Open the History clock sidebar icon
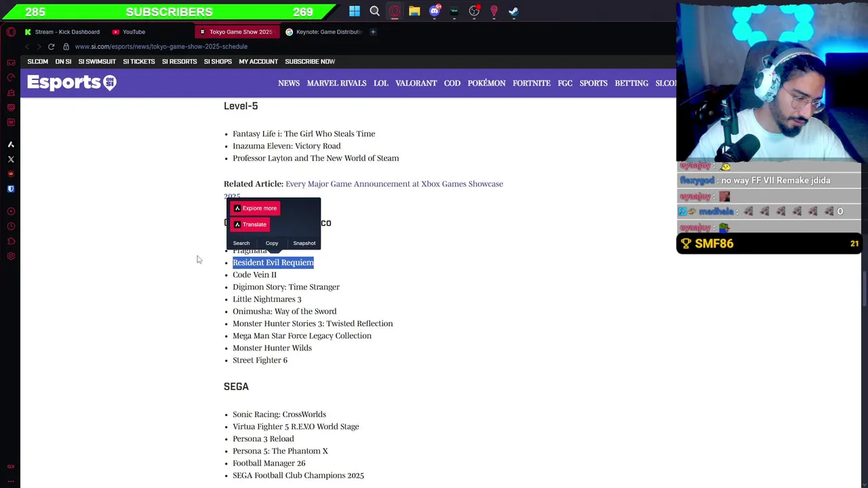Image resolution: width=868 pixels, height=488 pixels. [11, 226]
